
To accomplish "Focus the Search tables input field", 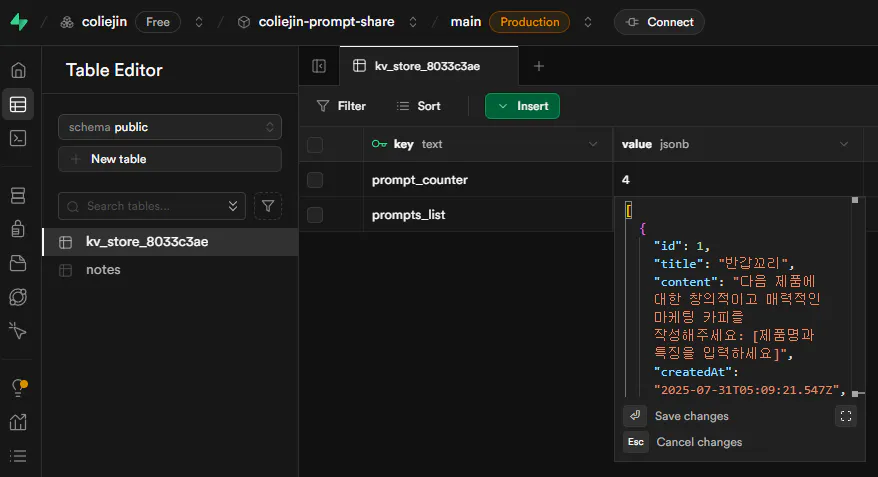I will click(152, 206).
